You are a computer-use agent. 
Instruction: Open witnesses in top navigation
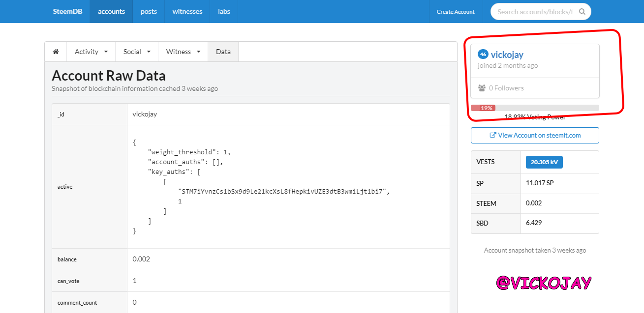point(187,11)
